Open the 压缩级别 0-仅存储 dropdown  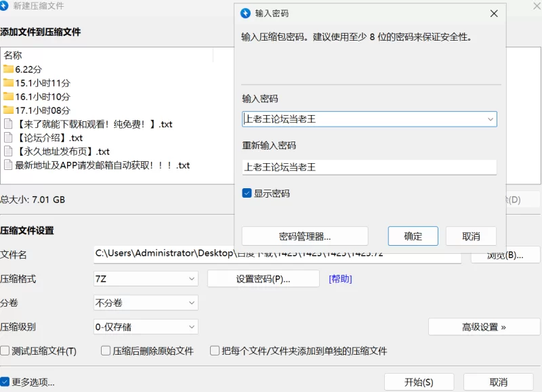[146, 327]
